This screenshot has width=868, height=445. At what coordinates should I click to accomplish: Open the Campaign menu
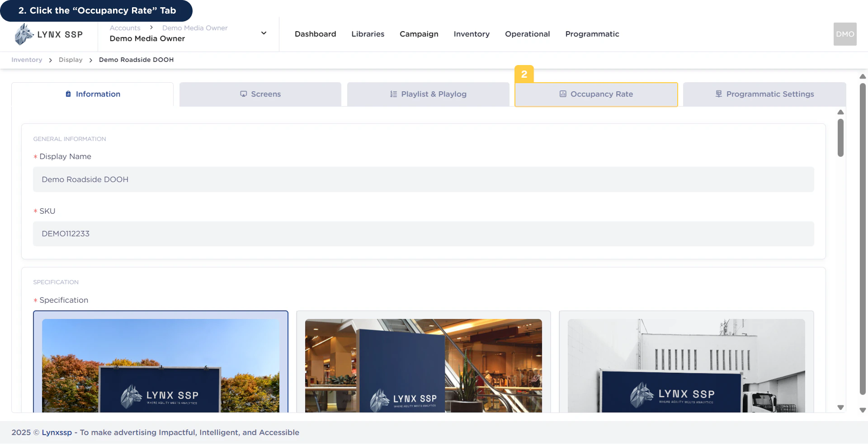419,34
